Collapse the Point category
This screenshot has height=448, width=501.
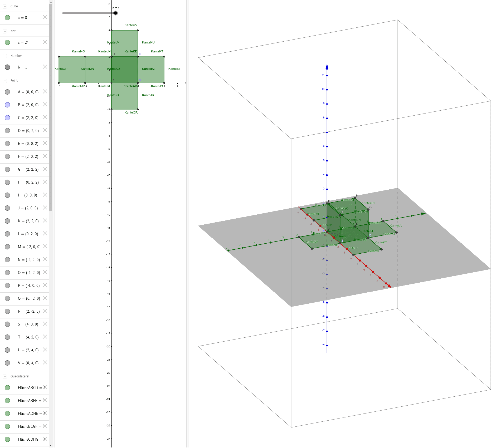[5, 81]
